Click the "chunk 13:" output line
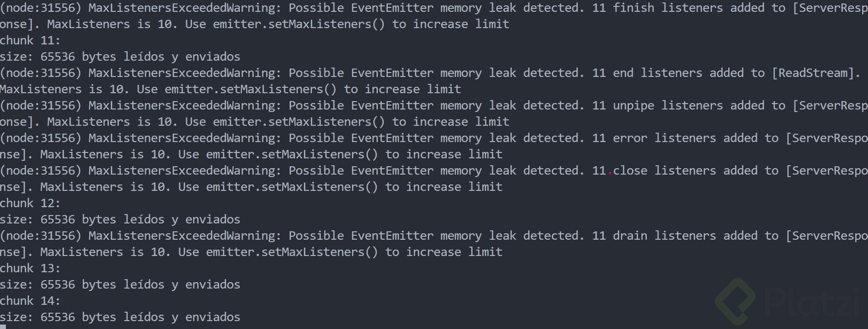This screenshot has width=868, height=329. 30,268
